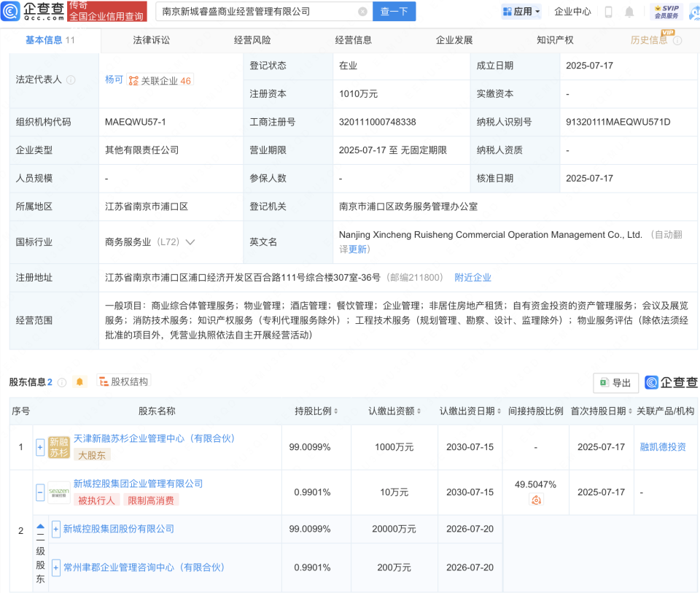Select taxpayer ID 91320111MAEQWU571D
The width and height of the screenshot is (700, 593).
618,122
